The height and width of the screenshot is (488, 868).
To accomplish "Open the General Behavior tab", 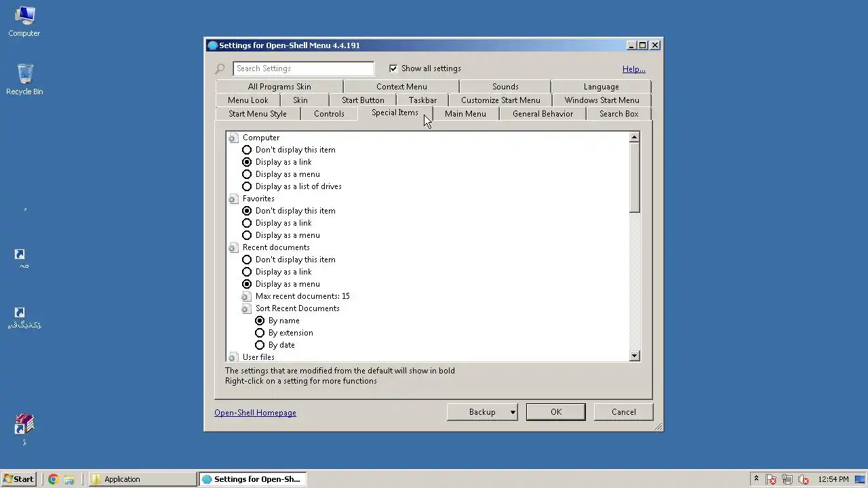I will click(x=542, y=114).
